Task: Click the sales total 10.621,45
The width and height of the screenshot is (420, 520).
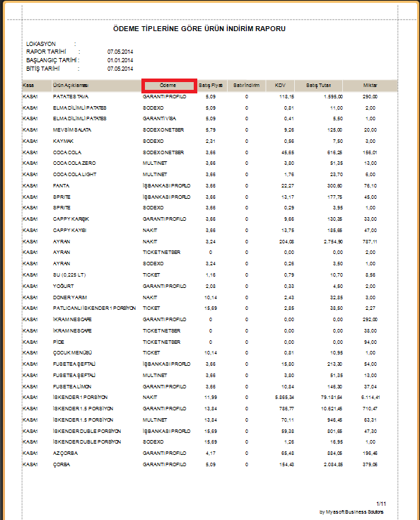Action: 332,409
